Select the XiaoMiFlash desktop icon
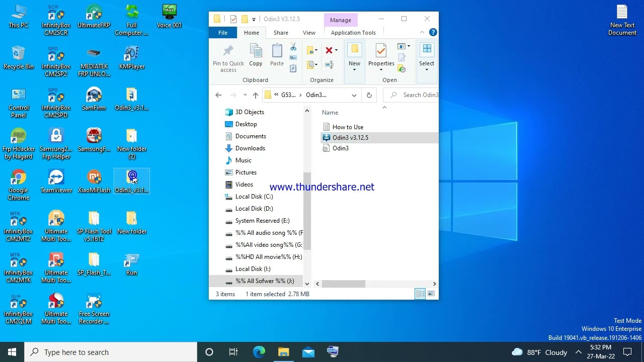Image resolution: width=644 pixels, height=362 pixels. [x=94, y=182]
